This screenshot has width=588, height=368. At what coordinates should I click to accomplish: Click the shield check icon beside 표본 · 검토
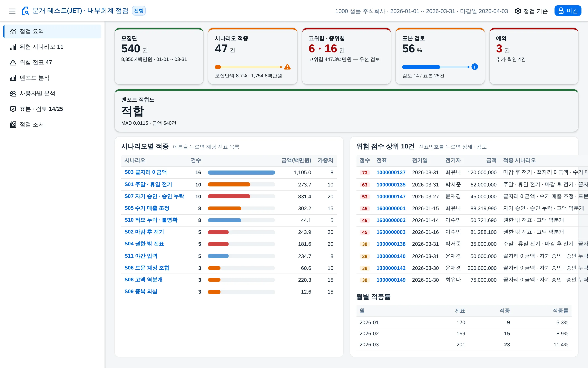pos(13,109)
